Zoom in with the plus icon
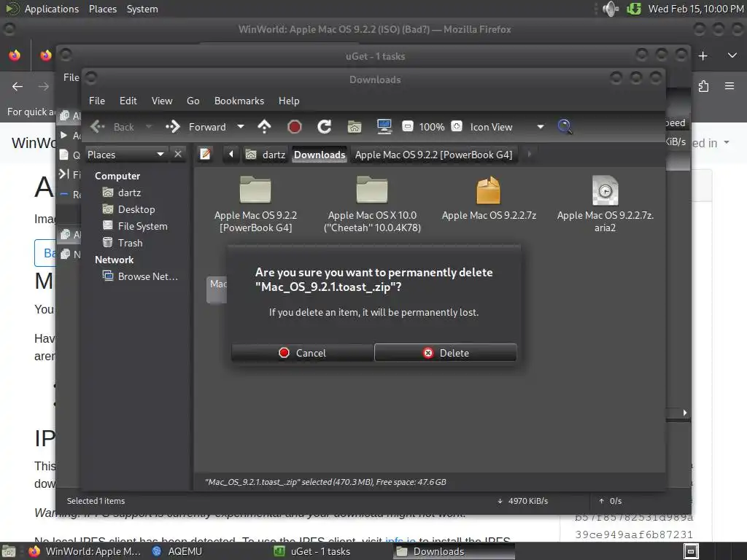747x560 pixels. pos(457,126)
